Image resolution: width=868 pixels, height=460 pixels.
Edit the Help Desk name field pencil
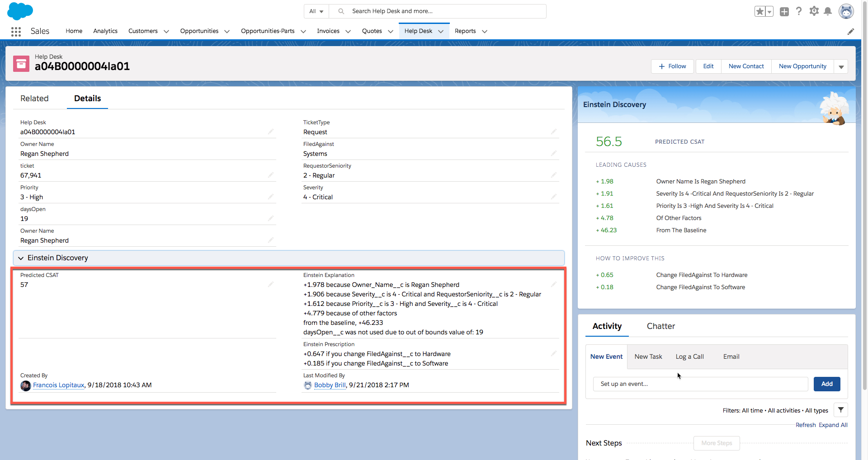click(271, 131)
